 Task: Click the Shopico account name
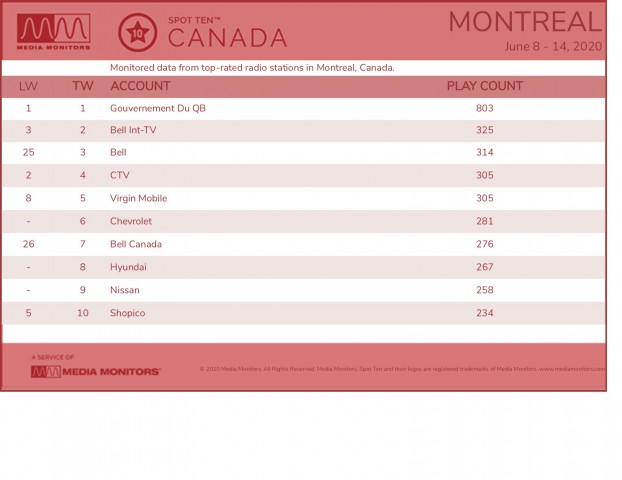coord(128,313)
